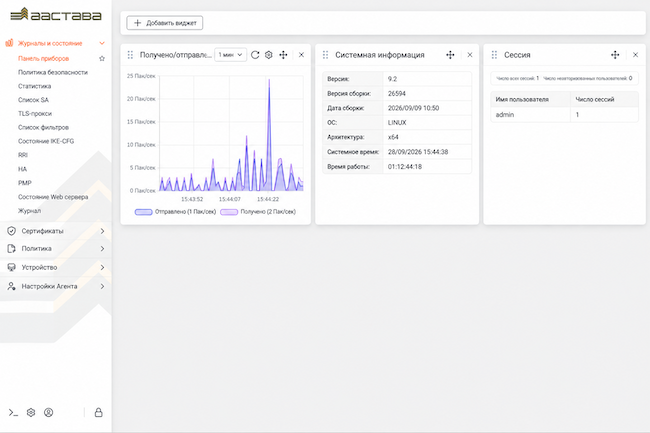Image resolution: width=650 pixels, height=433 pixels.
Task: Go to HA item
Action: tap(22, 169)
